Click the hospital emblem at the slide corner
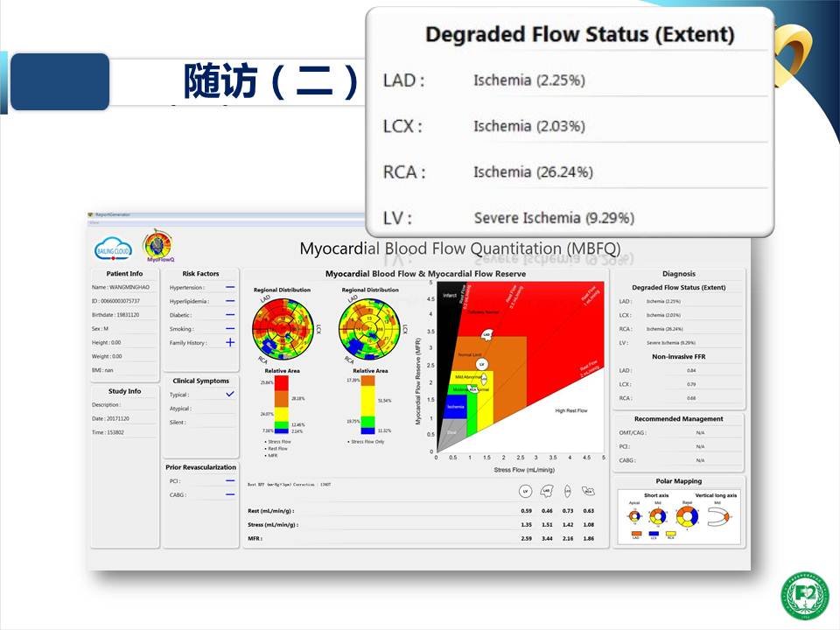Viewport: 840px width, 630px height. click(805, 596)
